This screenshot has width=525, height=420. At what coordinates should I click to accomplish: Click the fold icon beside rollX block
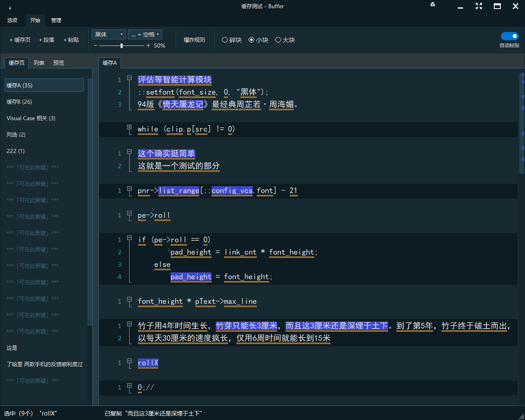(129, 361)
